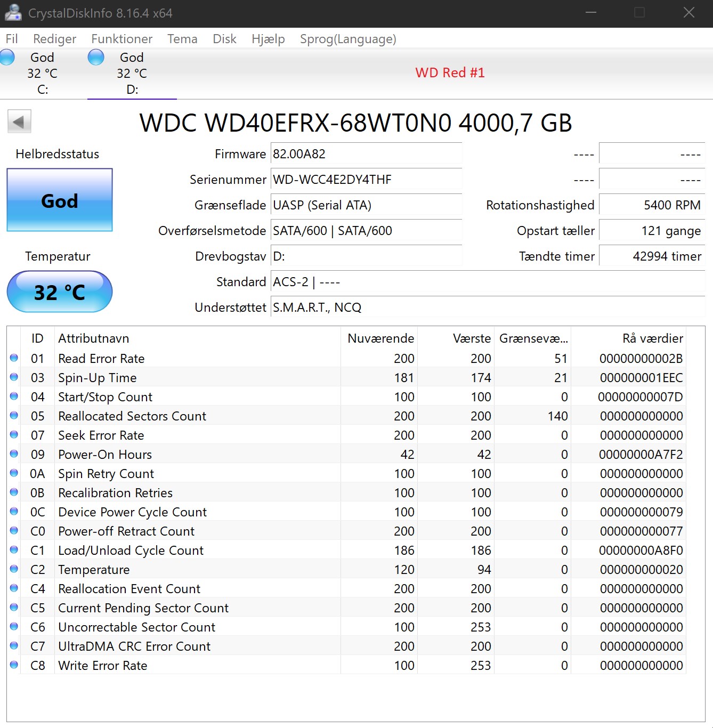Open the Hjælp menu

tap(268, 39)
